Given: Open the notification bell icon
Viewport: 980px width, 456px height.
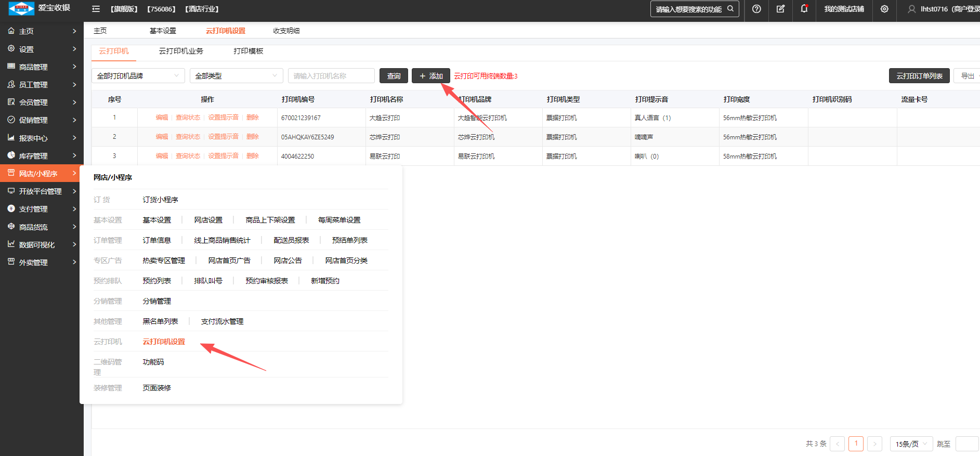Looking at the screenshot, I should 804,9.
